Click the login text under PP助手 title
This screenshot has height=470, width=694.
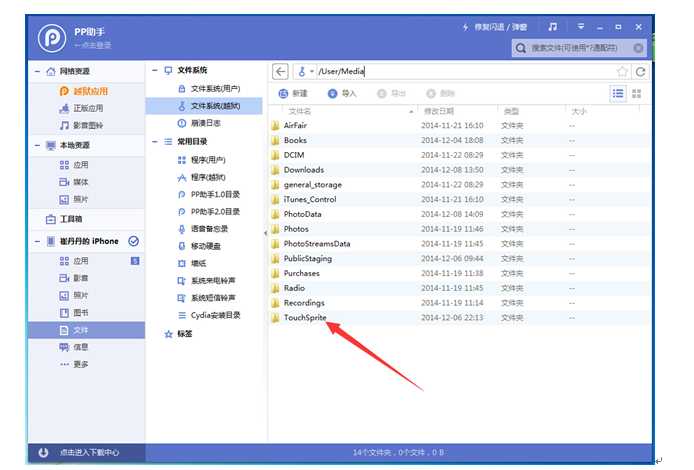click(x=93, y=45)
